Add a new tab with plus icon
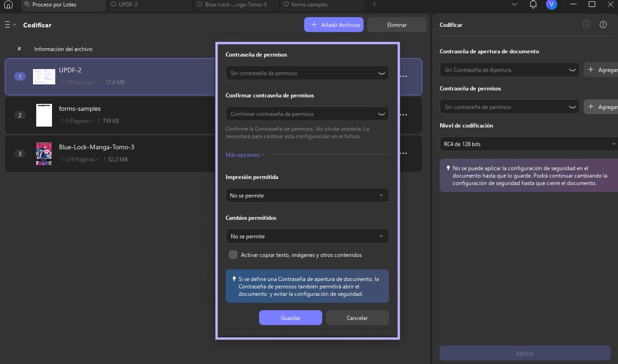Image resolution: width=618 pixels, height=364 pixels. pos(374,5)
